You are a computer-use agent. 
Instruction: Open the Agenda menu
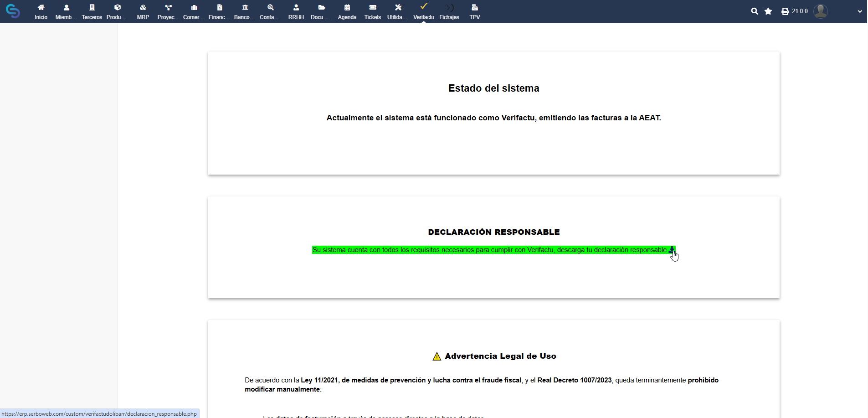point(347,11)
